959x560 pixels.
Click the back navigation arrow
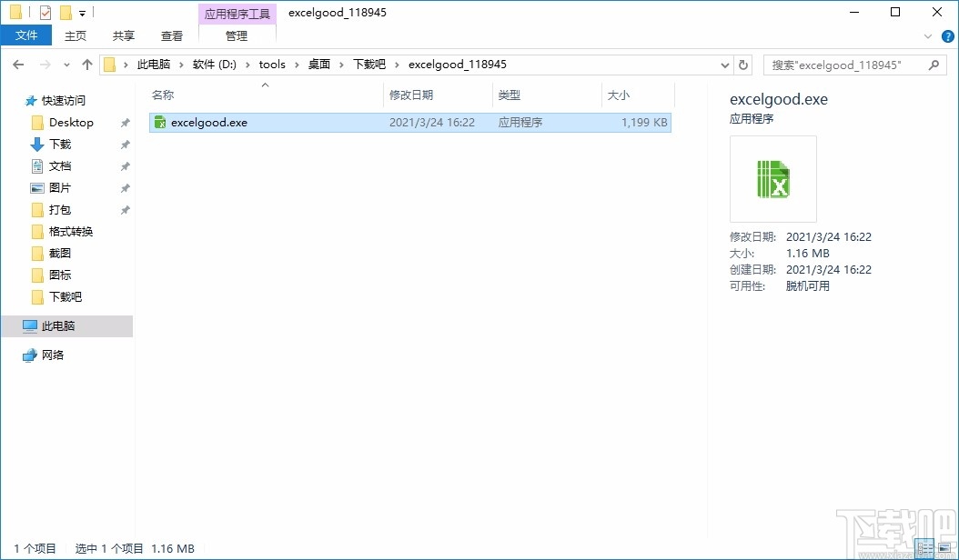click(17, 64)
